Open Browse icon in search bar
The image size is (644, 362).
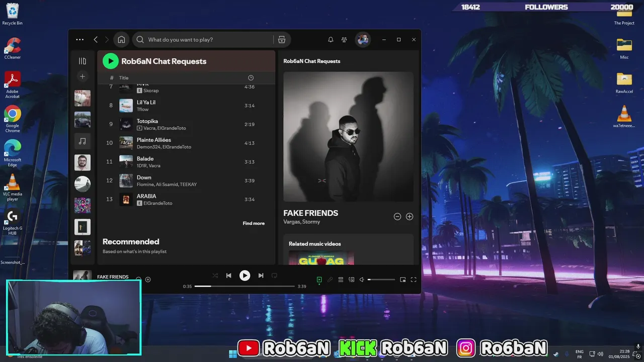[281, 40]
